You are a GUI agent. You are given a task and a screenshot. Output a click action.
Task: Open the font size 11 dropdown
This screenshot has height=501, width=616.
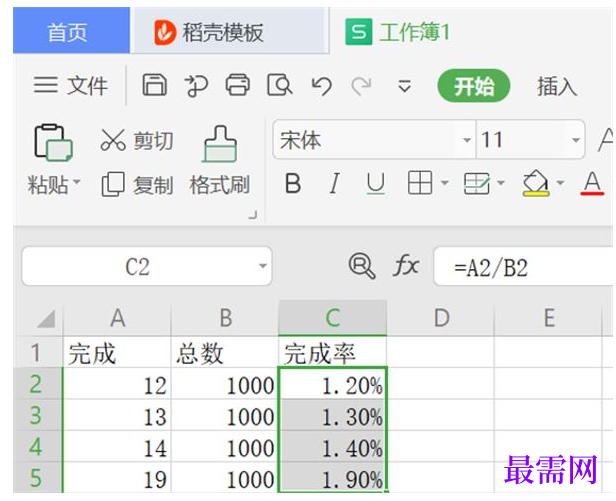576,140
